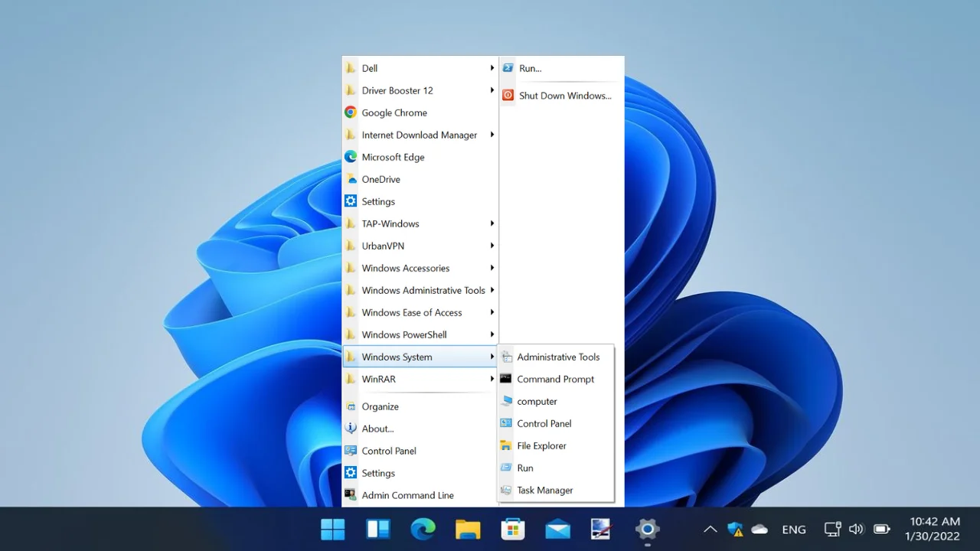Expand the Windows Accessories submenu arrow

point(492,268)
